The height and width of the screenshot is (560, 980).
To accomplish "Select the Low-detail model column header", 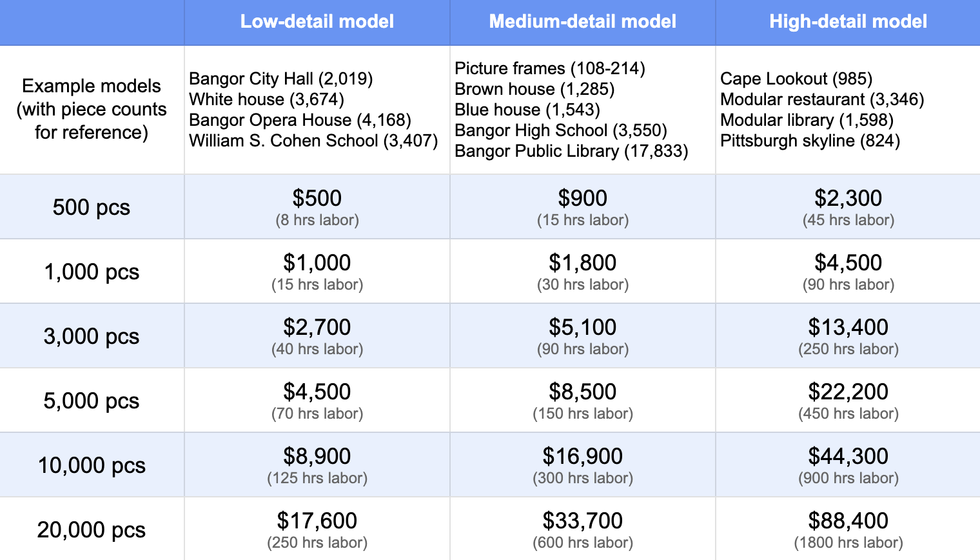I will pos(317,22).
